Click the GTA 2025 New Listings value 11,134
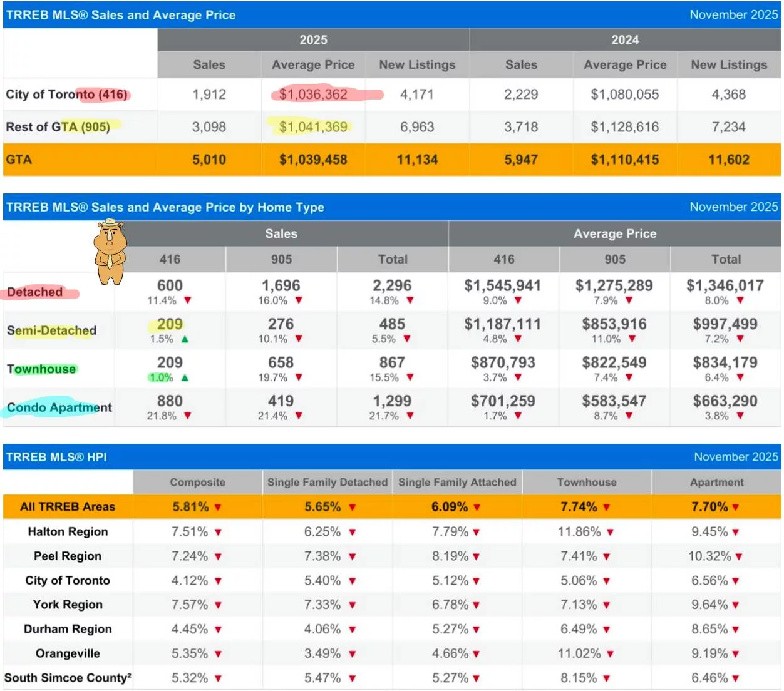The width and height of the screenshot is (784, 691). click(417, 160)
